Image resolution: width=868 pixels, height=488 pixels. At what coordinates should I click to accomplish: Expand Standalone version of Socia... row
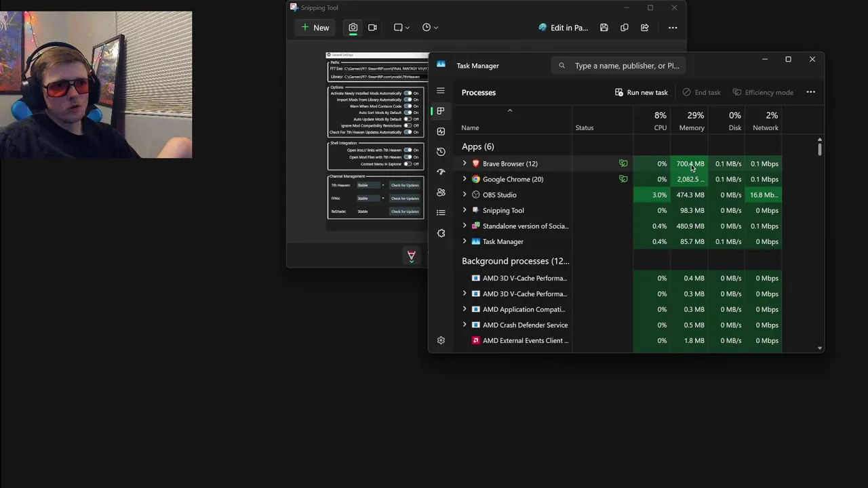pyautogui.click(x=465, y=226)
